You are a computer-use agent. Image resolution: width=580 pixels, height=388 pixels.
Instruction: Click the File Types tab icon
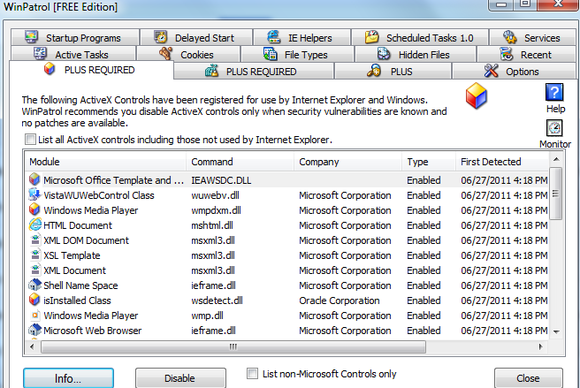click(x=270, y=54)
